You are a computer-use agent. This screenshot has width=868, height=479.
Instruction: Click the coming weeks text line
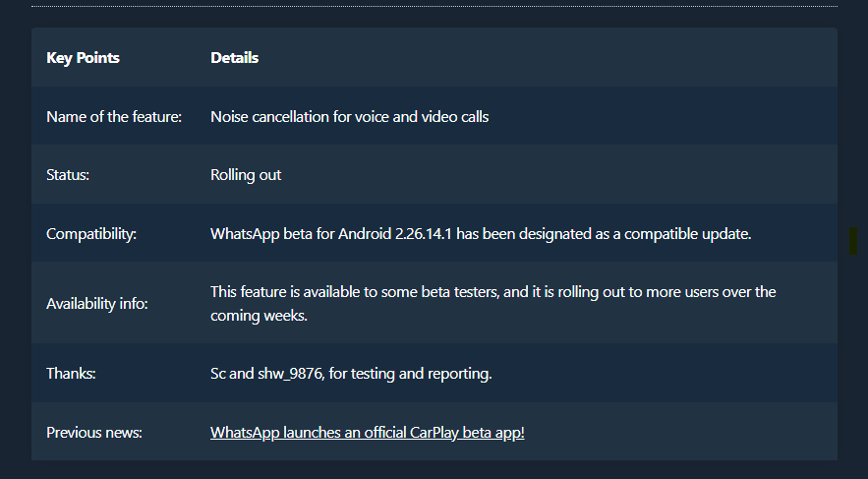coord(259,317)
